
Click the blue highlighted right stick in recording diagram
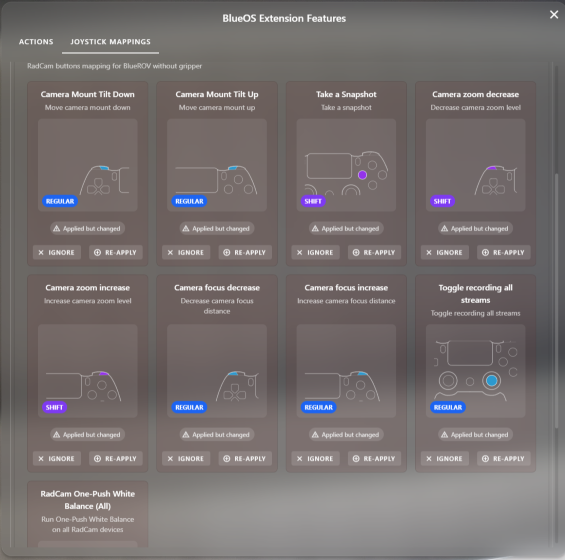click(x=491, y=381)
